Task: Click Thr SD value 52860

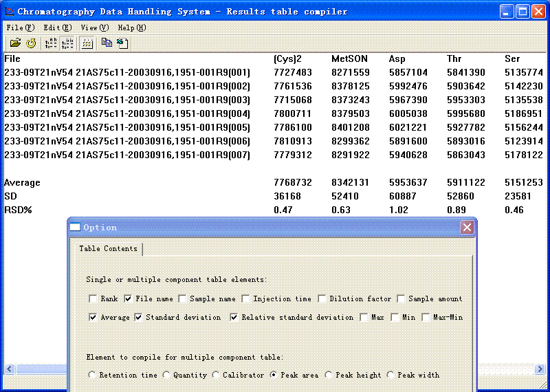Action: click(461, 196)
